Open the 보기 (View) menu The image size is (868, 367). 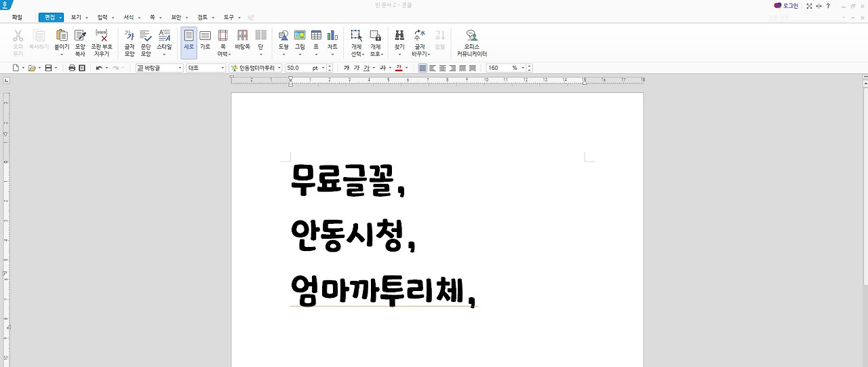point(75,16)
